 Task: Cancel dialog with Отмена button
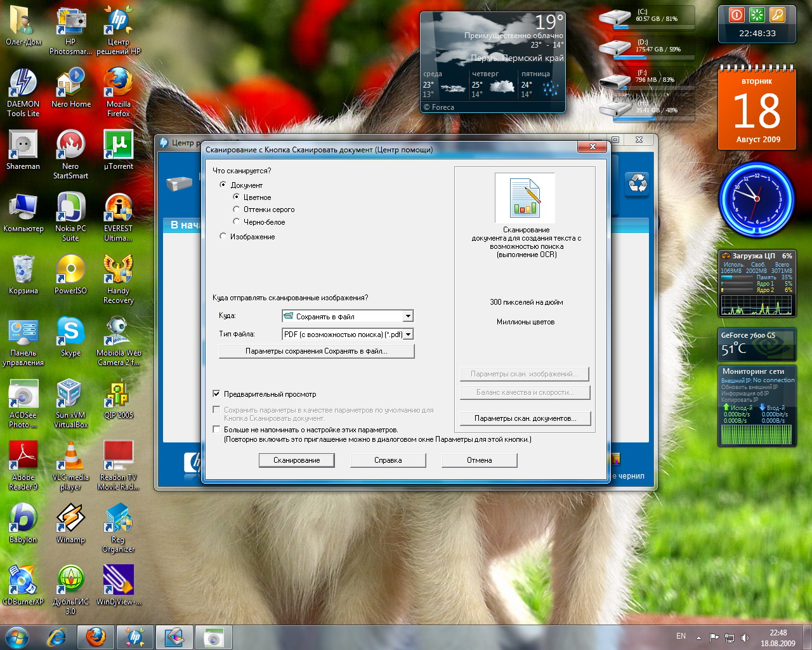(479, 460)
